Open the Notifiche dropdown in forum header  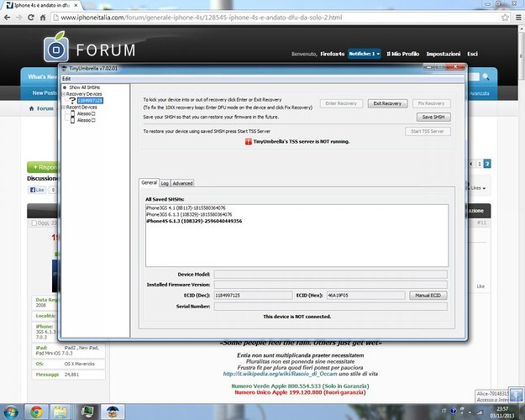365,53
